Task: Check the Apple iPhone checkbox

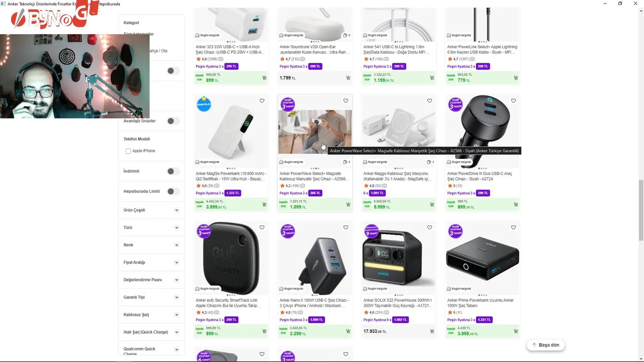Action: pos(128,151)
